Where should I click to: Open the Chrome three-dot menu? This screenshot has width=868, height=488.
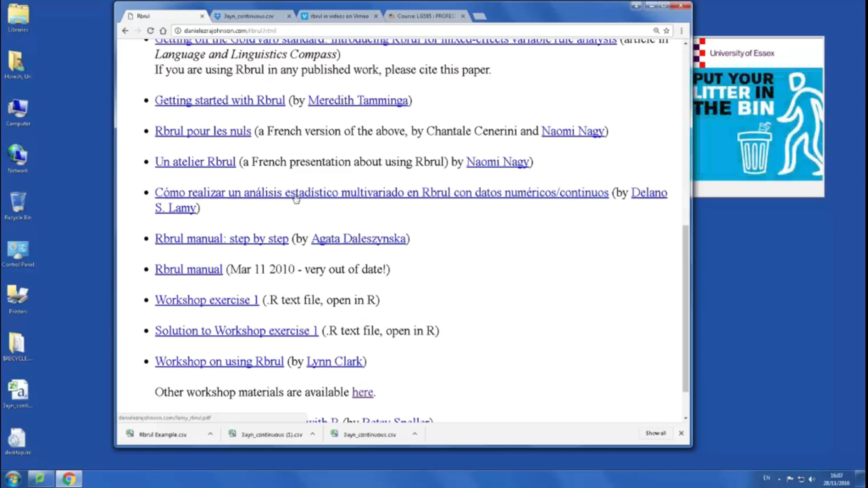point(681,31)
